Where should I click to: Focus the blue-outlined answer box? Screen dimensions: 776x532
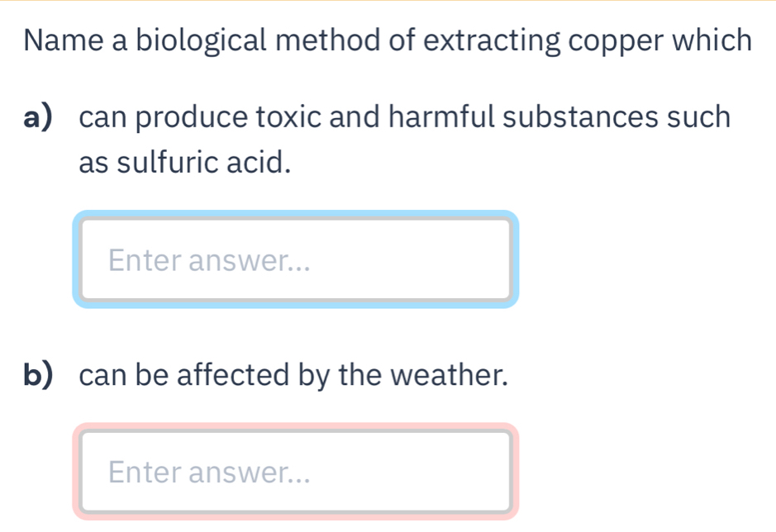(x=296, y=259)
